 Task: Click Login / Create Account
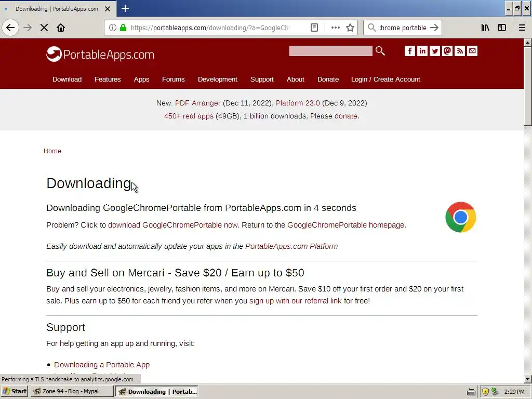(385, 79)
